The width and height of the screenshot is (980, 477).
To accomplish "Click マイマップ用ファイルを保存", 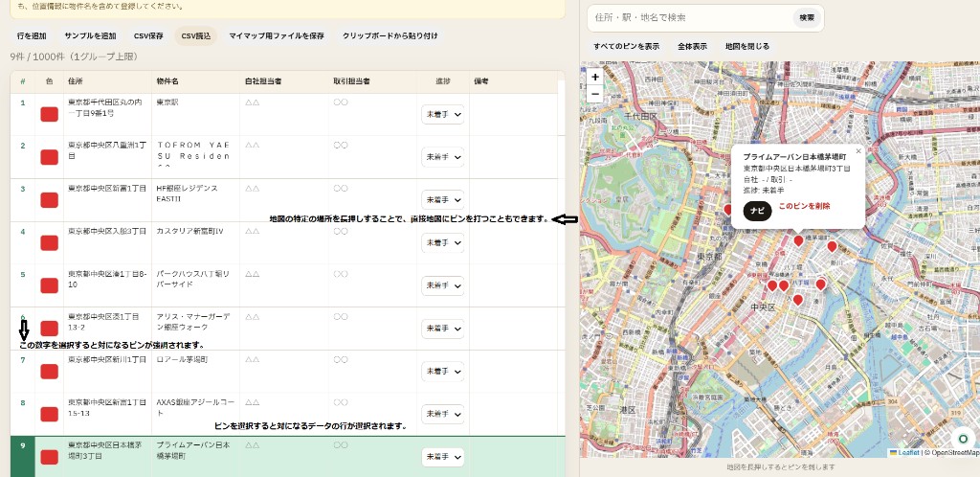I will tap(277, 35).
